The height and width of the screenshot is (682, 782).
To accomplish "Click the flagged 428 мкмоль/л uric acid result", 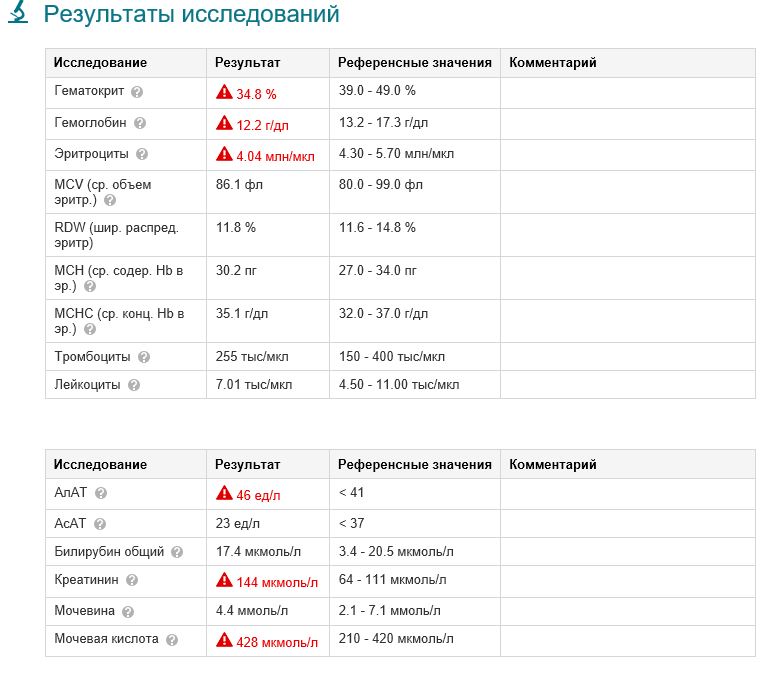I will 277,641.
